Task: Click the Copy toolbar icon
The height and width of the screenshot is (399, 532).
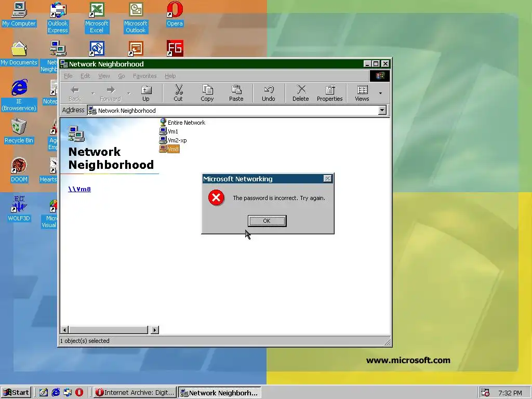Action: click(207, 90)
